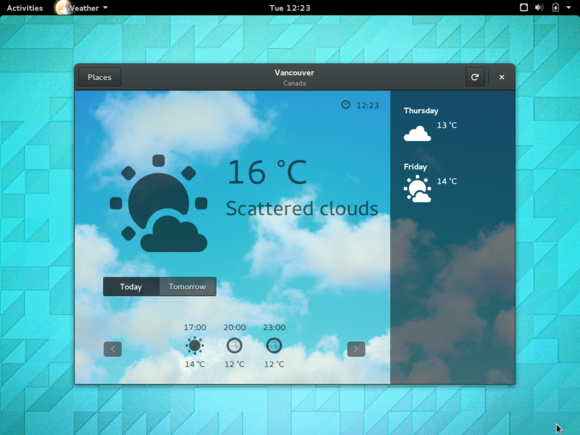Click the 20:00 time label
Screen dimensions: 580x435
(235, 327)
